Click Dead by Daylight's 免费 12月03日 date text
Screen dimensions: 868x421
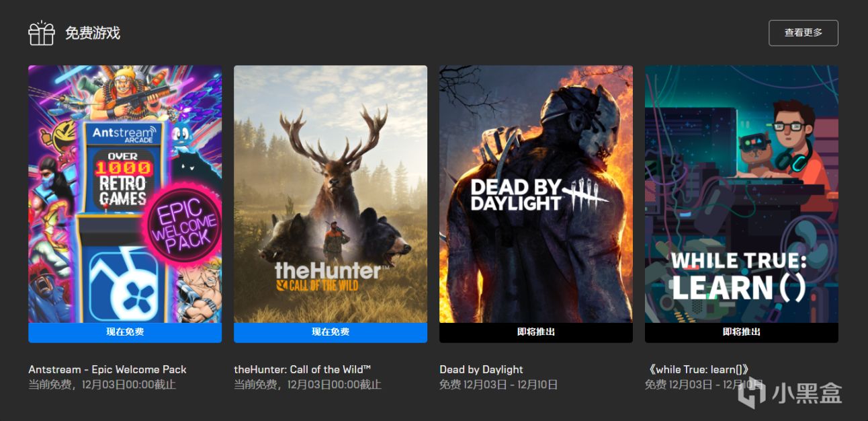tap(498, 385)
